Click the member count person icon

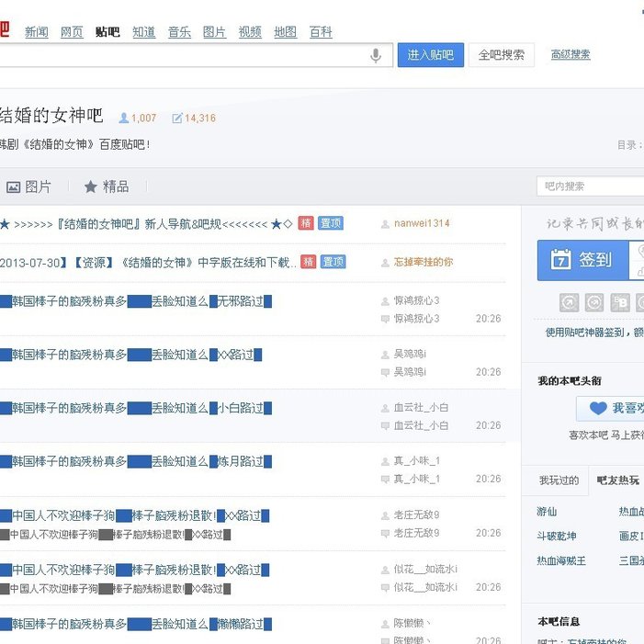point(124,119)
